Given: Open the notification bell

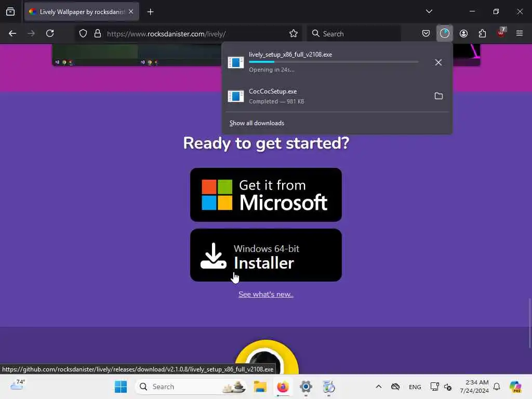Looking at the screenshot, I should [497, 387].
